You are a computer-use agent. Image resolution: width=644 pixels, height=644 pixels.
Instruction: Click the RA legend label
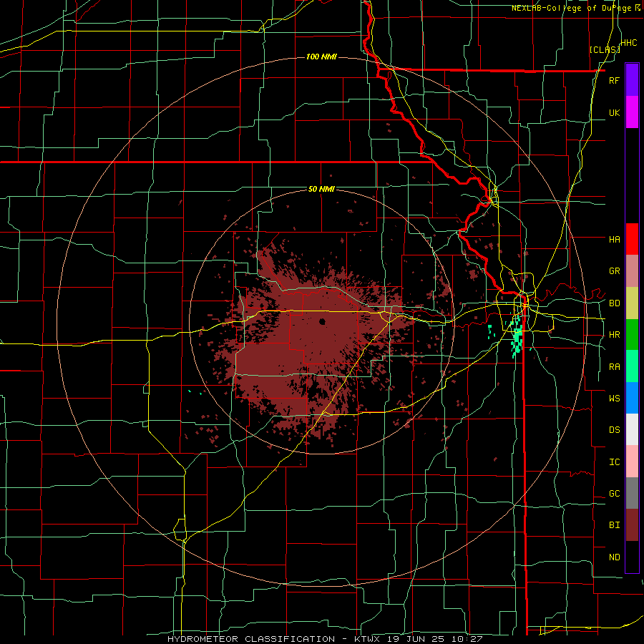[x=614, y=367]
